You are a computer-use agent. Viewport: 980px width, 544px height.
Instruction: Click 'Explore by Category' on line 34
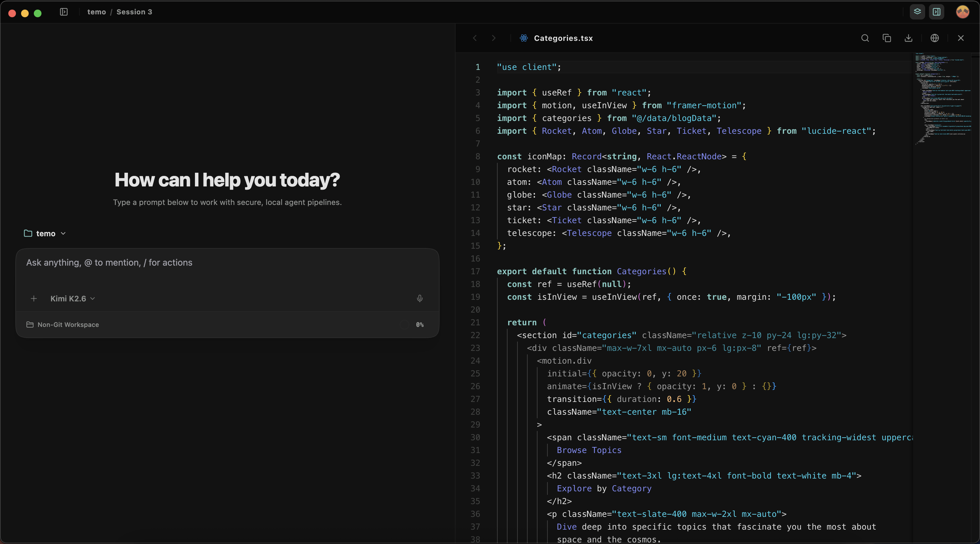pos(604,488)
